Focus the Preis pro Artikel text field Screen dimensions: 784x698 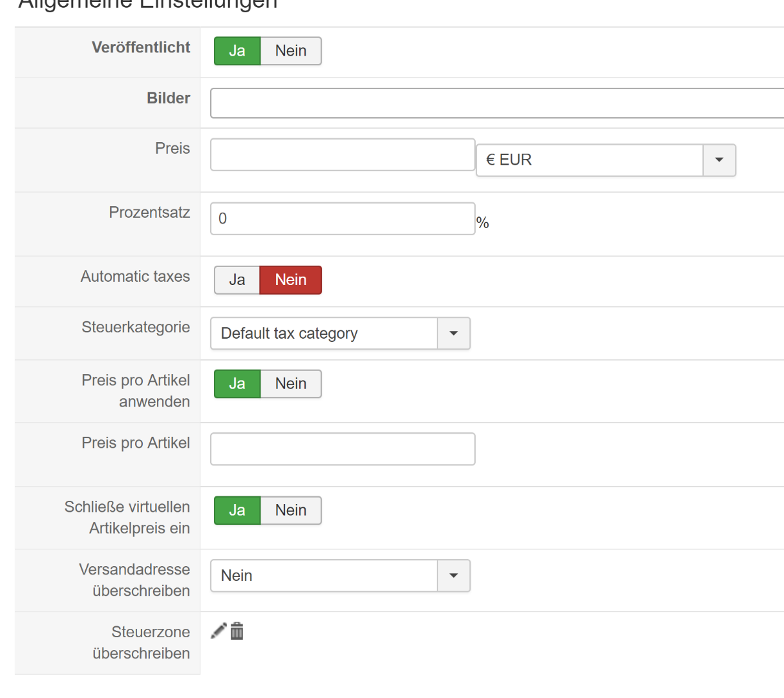coord(343,449)
